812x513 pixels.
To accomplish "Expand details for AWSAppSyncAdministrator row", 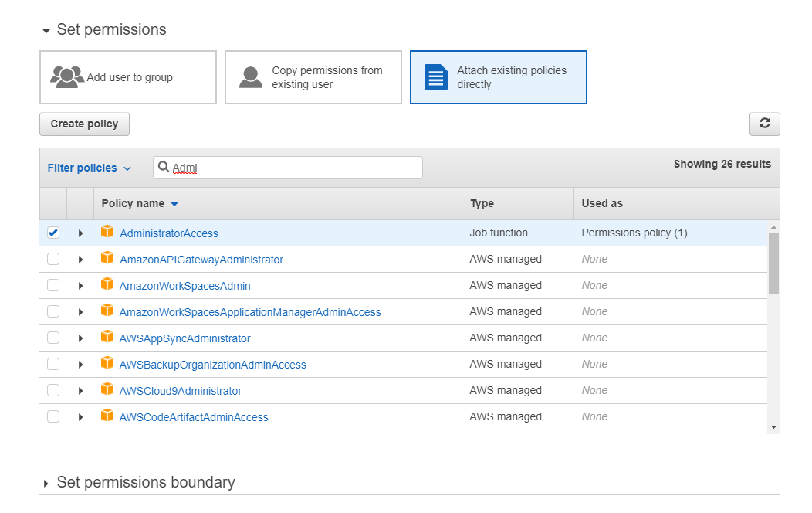I will coord(80,338).
